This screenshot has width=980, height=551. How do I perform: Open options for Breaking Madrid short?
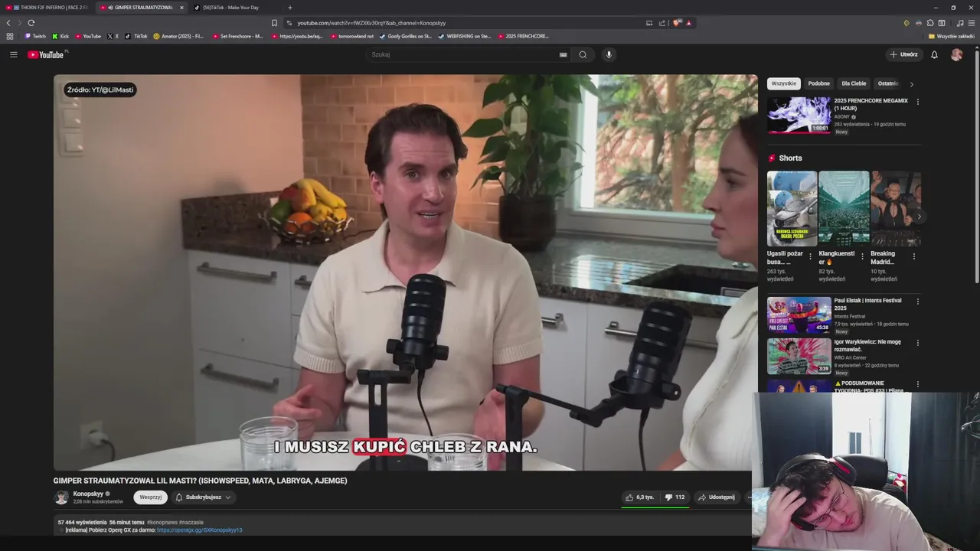pos(914,256)
